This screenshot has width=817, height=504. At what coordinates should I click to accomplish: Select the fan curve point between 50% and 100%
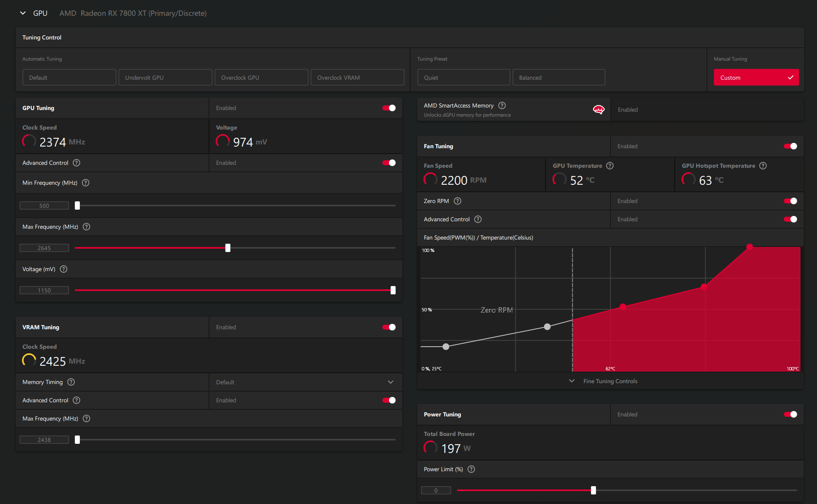point(704,286)
